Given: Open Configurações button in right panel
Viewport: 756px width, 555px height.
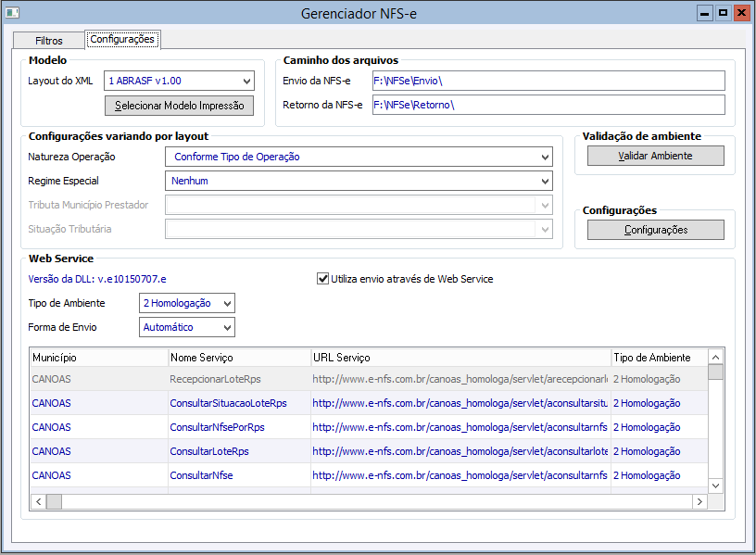Looking at the screenshot, I should point(655,230).
